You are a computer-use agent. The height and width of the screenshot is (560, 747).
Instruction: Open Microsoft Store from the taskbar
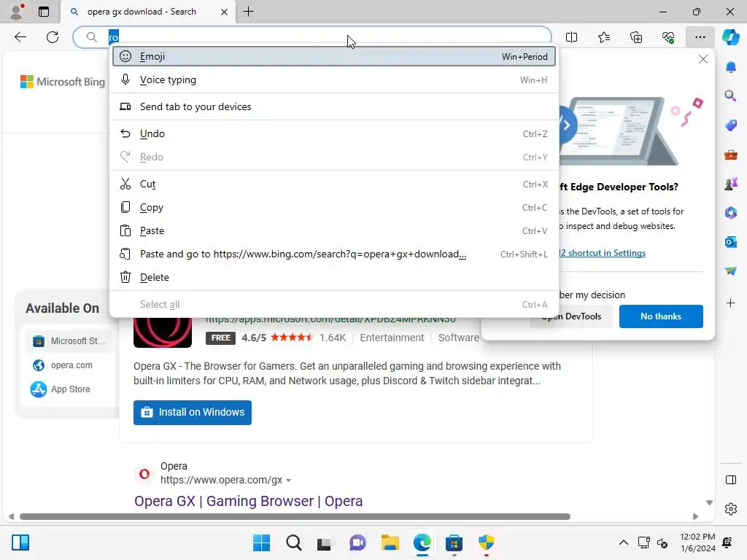point(454,542)
